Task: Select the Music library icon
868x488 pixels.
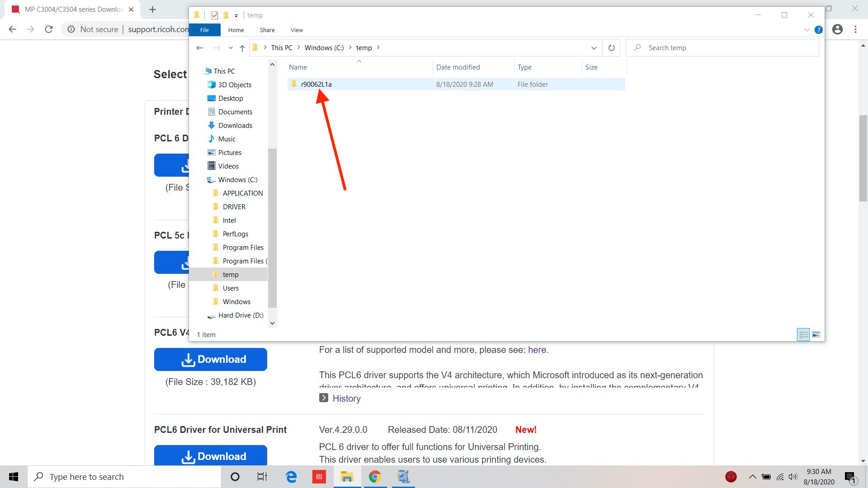Action: [x=211, y=139]
